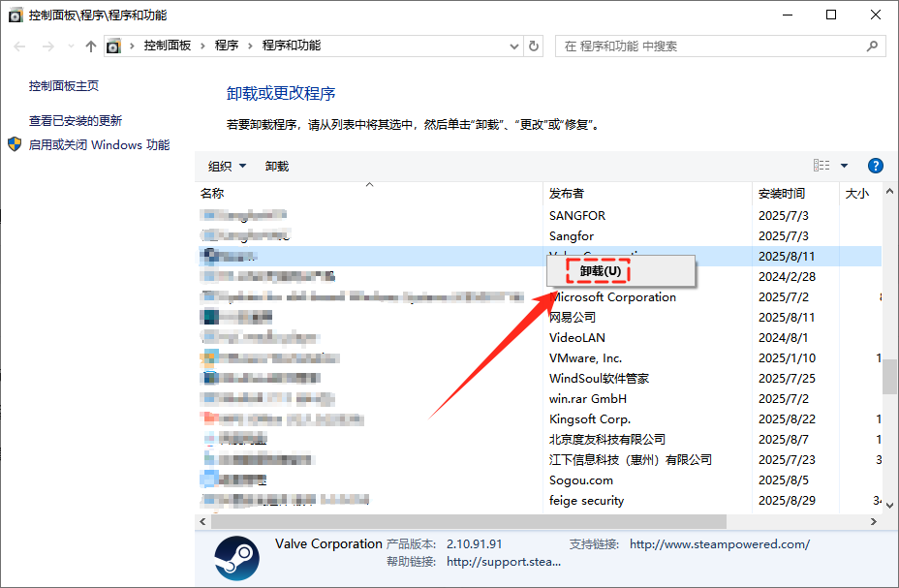Select the win.rar GmbH program row

(539, 399)
